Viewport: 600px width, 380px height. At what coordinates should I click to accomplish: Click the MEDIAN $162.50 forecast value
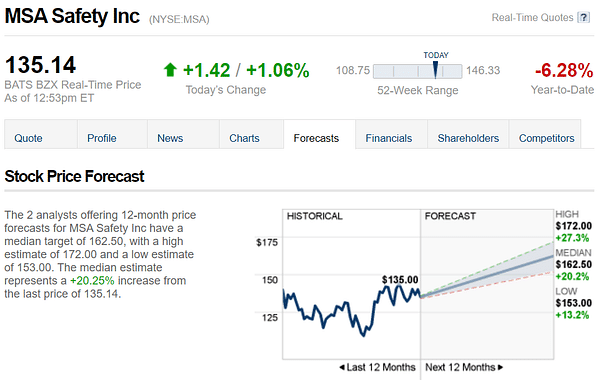click(574, 264)
